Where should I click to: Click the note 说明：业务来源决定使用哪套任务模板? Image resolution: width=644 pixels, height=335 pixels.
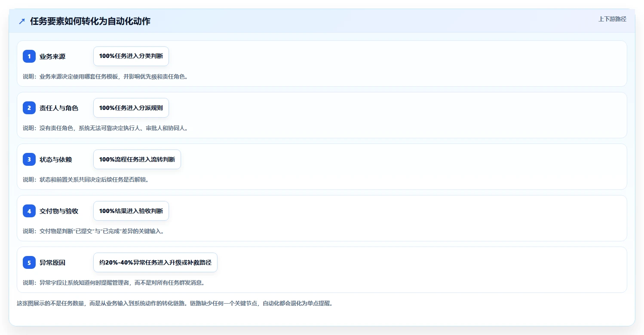pyautogui.click(x=105, y=76)
